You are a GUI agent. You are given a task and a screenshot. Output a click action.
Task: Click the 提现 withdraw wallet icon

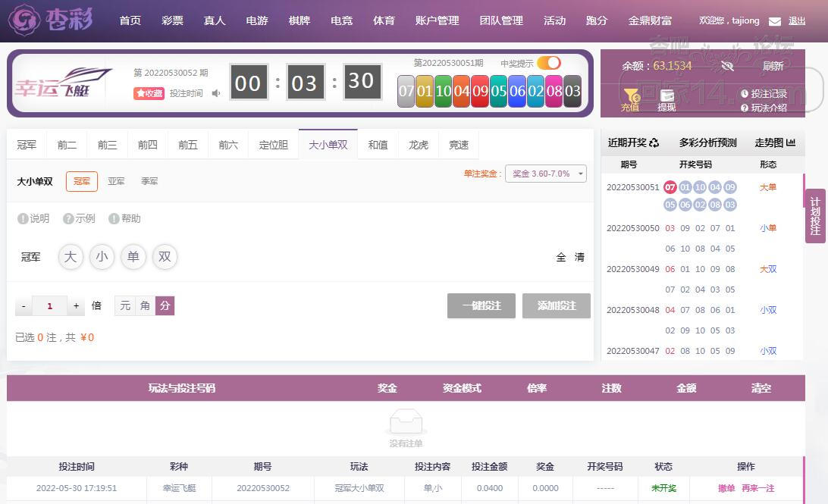tap(666, 95)
